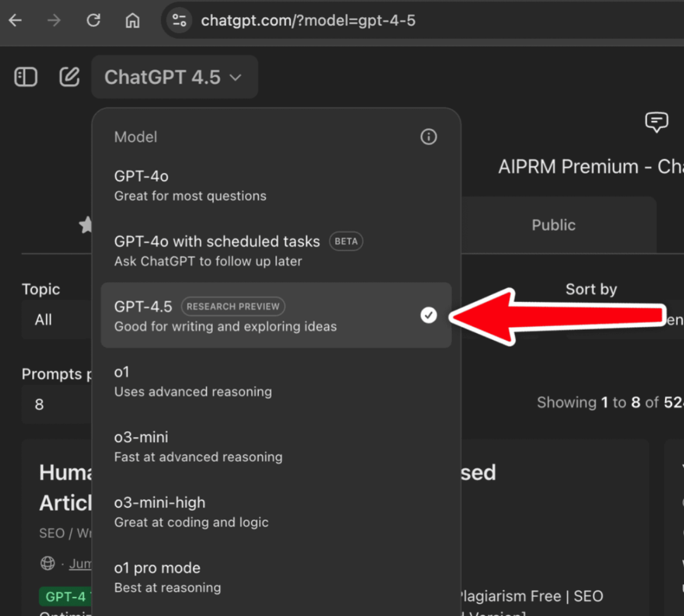Open the Topic dropdown showing All
The width and height of the screenshot is (684, 616).
[57, 320]
